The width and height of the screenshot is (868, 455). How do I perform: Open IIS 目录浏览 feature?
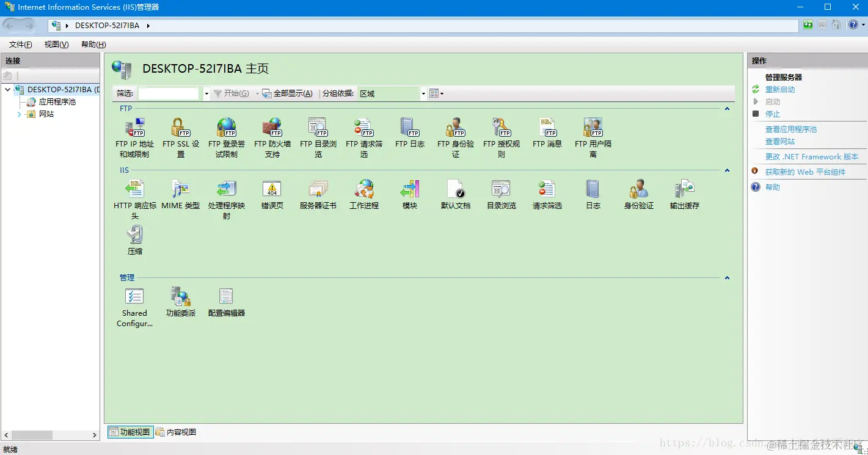(x=501, y=195)
